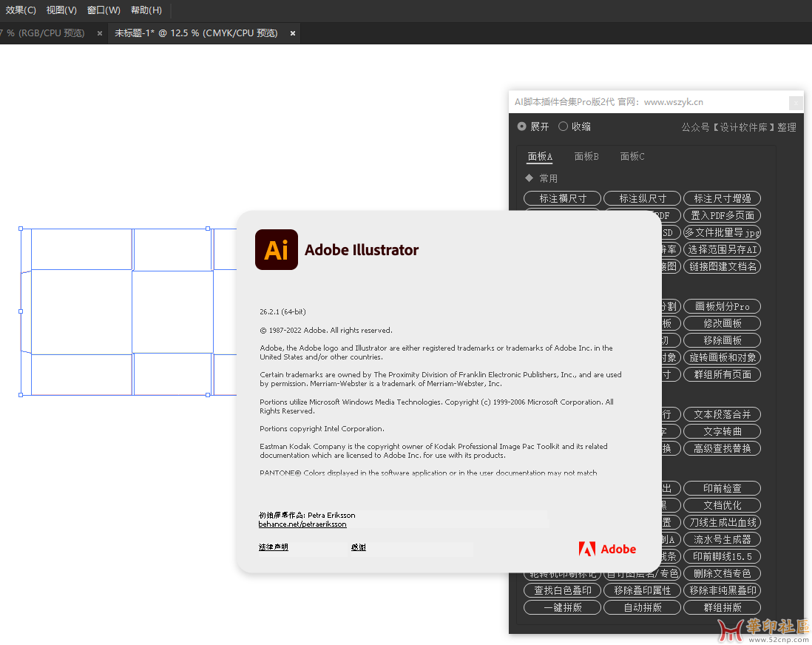This screenshot has width=812, height=645.
Task: Close the 未标题-1 document tab
Action: click(293, 33)
